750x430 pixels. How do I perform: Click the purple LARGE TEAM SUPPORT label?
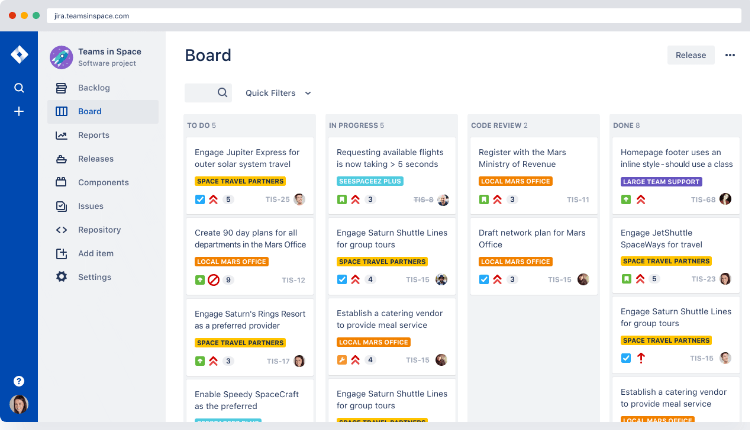pos(661,182)
